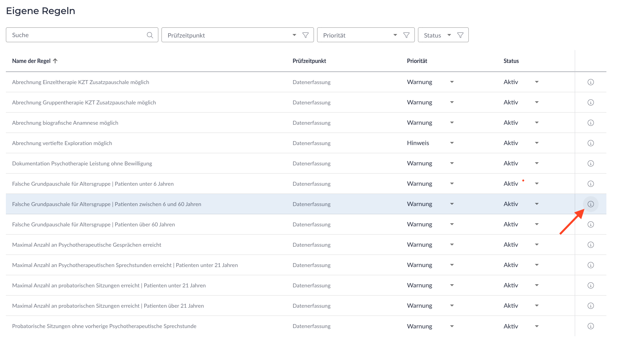Click the Priorität filter funnel icon
Image resolution: width=624 pixels, height=364 pixels.
[x=407, y=35]
